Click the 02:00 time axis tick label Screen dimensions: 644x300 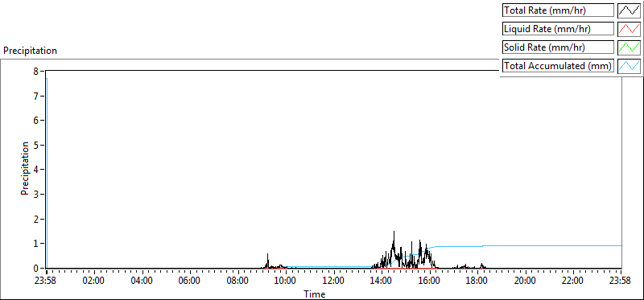[x=94, y=282]
